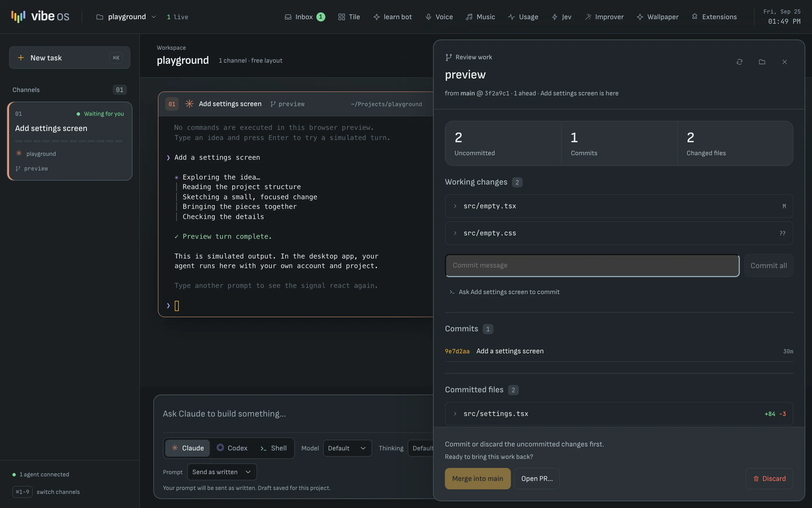Open the Thinking Default dropdown
The image size is (812, 508).
421,448
